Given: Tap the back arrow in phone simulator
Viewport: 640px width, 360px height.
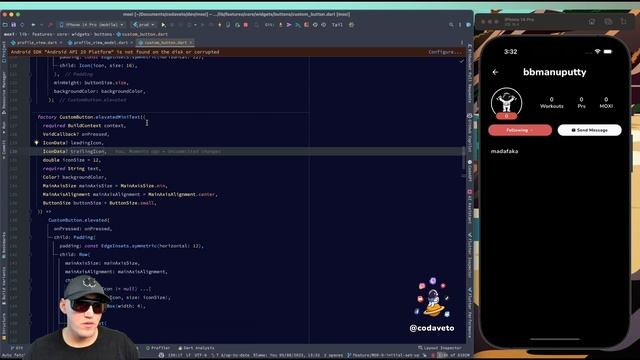Looking at the screenshot, I should coord(495,72).
